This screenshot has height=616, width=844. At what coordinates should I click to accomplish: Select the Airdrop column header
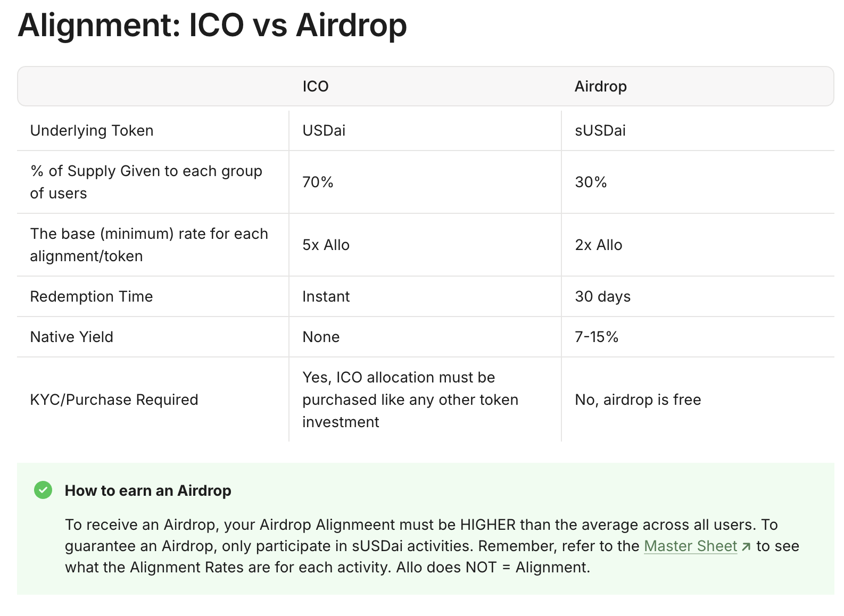click(x=600, y=86)
